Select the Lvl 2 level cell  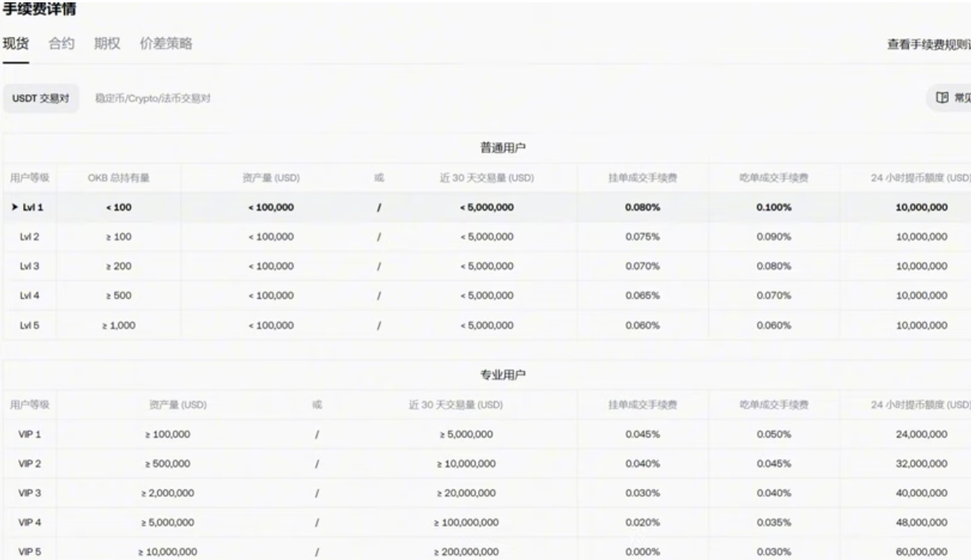point(28,237)
